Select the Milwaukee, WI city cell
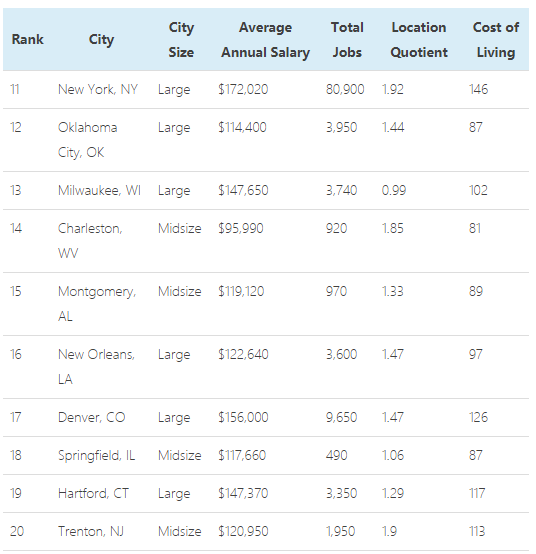 99,190
